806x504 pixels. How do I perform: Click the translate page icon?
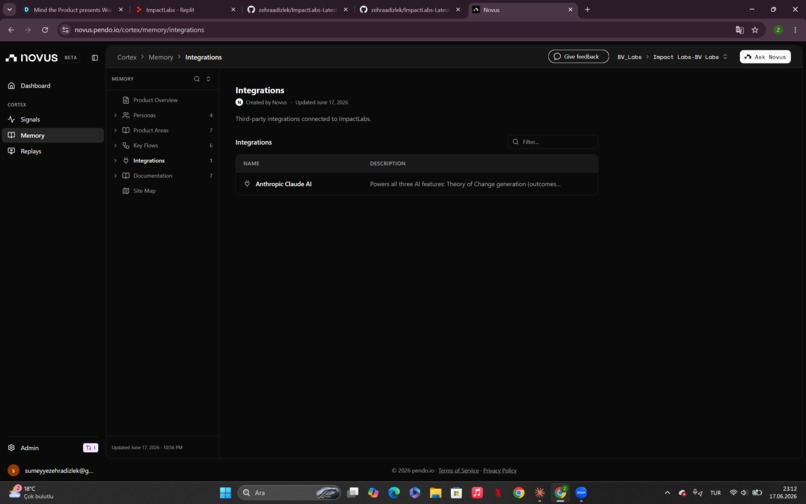click(740, 30)
